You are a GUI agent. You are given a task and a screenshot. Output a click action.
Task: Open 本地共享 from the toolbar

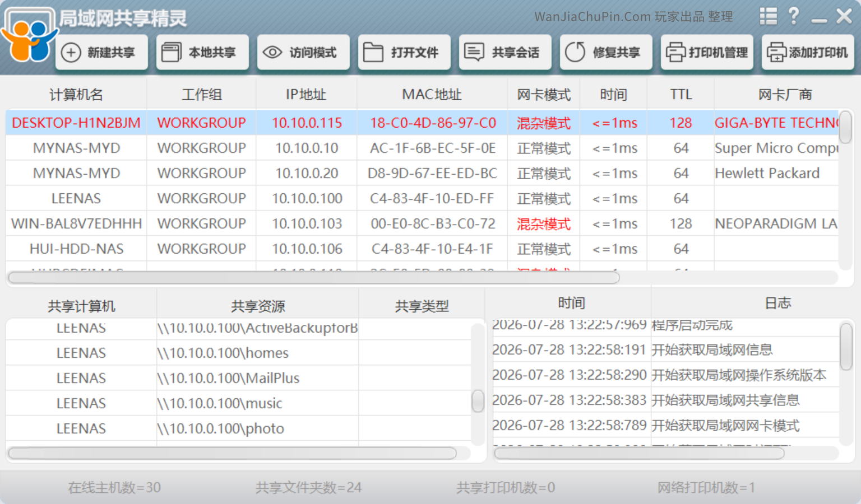[202, 53]
